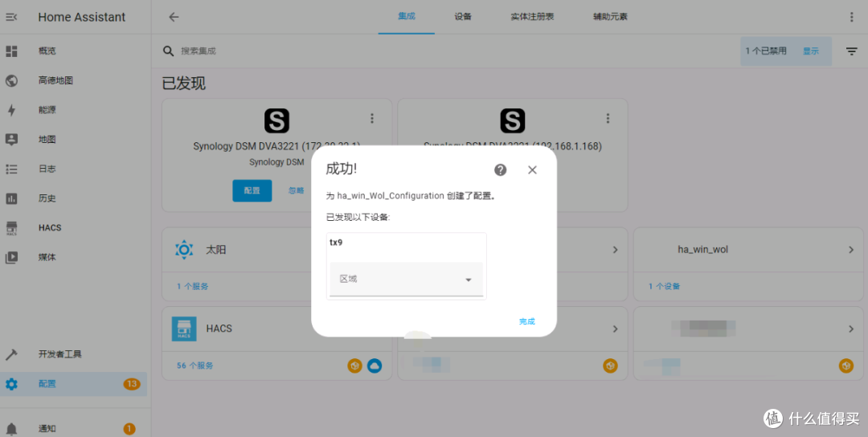This screenshot has width=868, height=437.
Task: Select 高德地图 in the sidebar
Action: [56, 81]
